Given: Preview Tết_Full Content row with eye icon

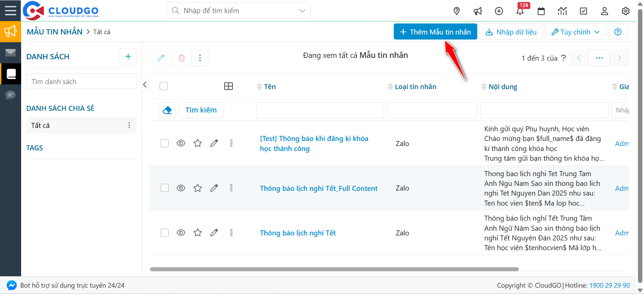Looking at the screenshot, I should 181,188.
